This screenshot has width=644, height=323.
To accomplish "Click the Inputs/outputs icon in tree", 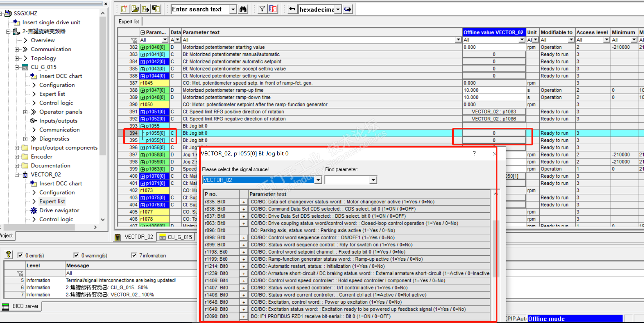I will [34, 121].
